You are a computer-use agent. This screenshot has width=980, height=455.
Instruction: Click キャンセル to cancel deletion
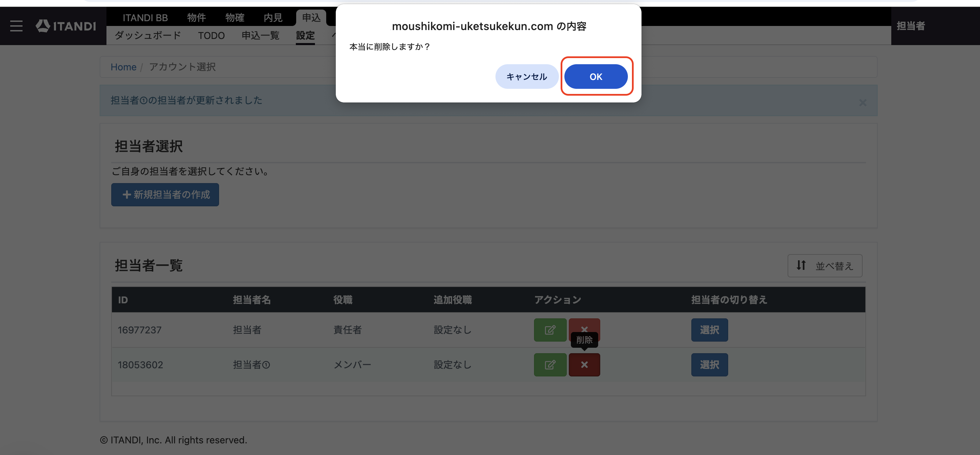click(527, 77)
